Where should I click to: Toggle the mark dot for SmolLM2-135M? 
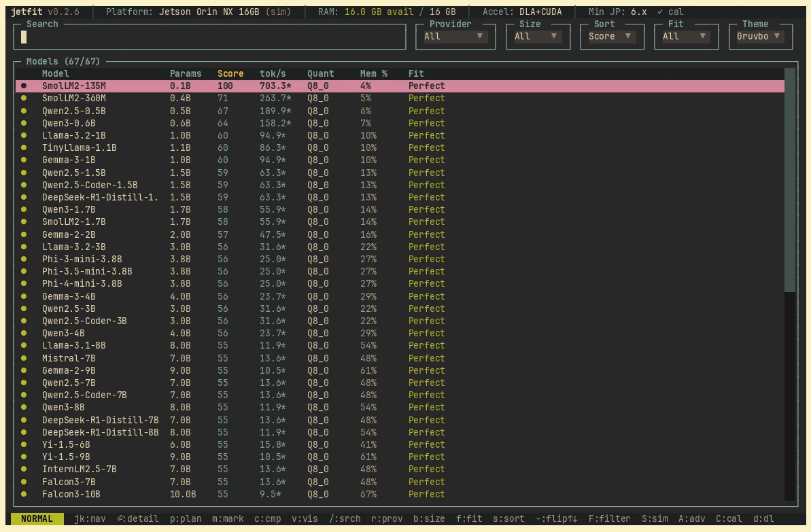pos(23,86)
